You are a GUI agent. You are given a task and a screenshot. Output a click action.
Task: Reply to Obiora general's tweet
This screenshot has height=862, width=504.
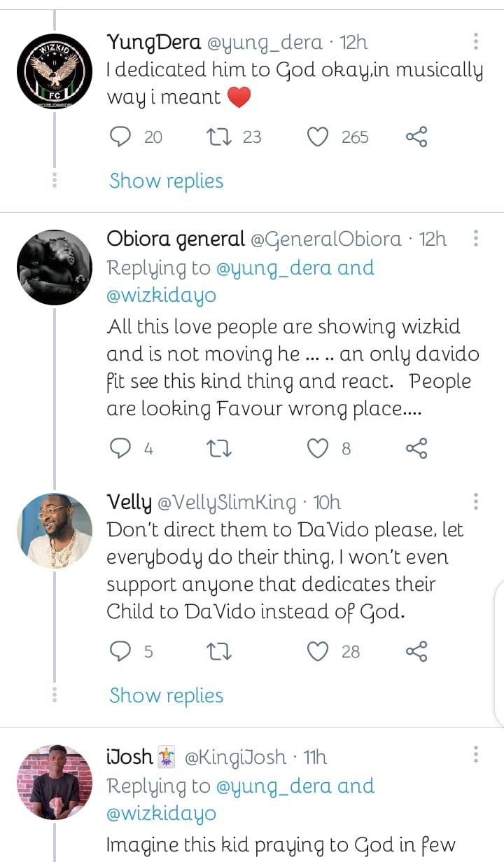(x=122, y=448)
